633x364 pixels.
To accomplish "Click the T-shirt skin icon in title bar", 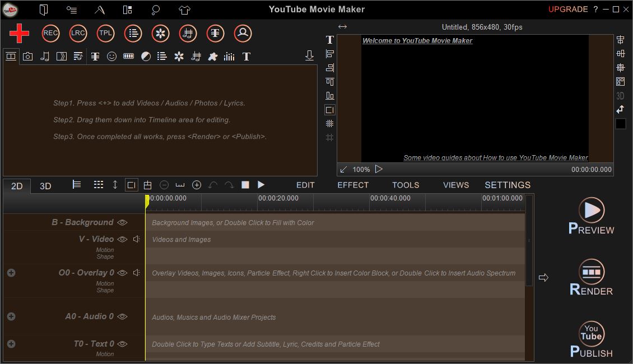I will pos(184,10).
